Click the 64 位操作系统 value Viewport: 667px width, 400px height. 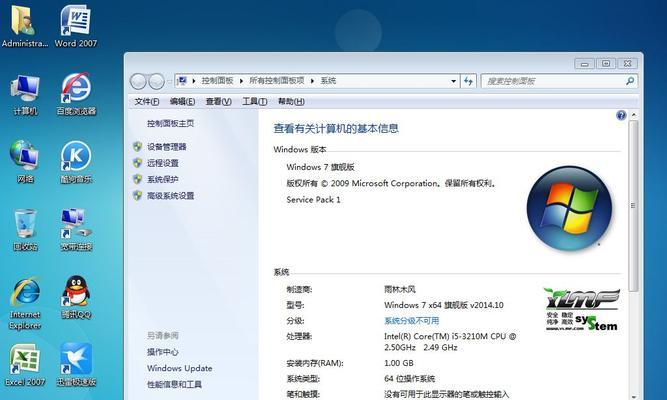click(410, 378)
